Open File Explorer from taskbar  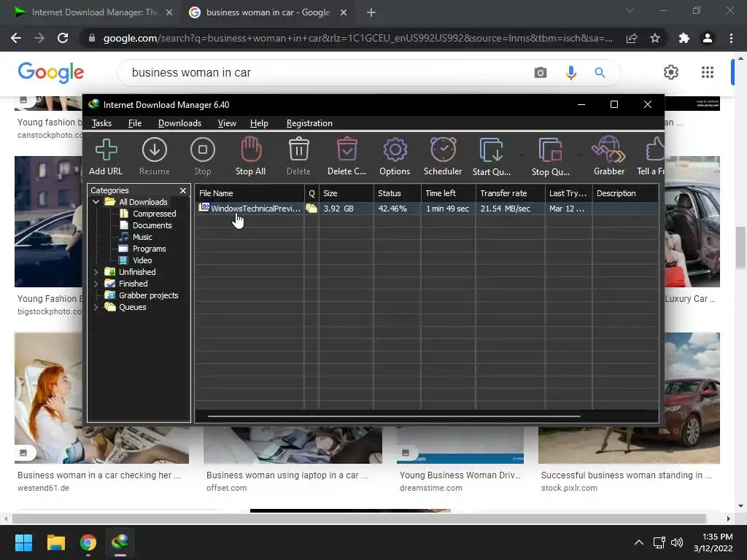(x=55, y=542)
